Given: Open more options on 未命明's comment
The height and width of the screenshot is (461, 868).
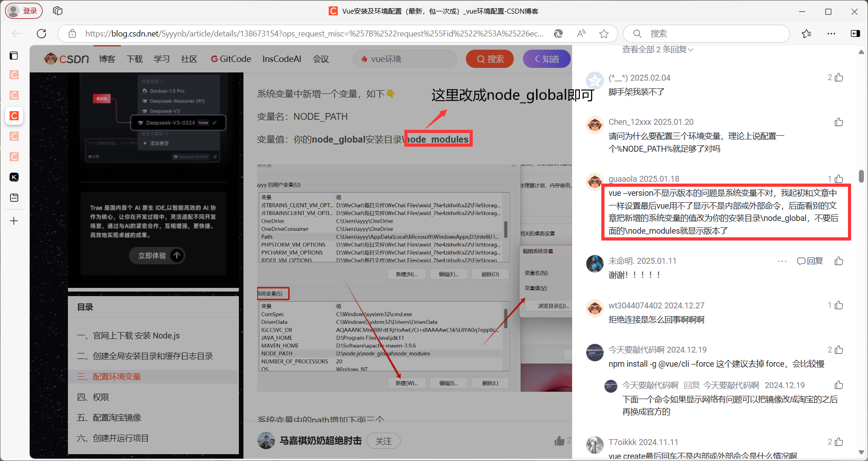Looking at the screenshot, I should pos(782,261).
